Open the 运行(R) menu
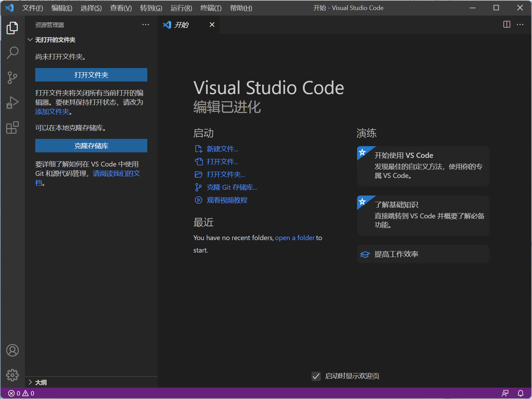Viewport: 532px width, 399px height. 181,8
